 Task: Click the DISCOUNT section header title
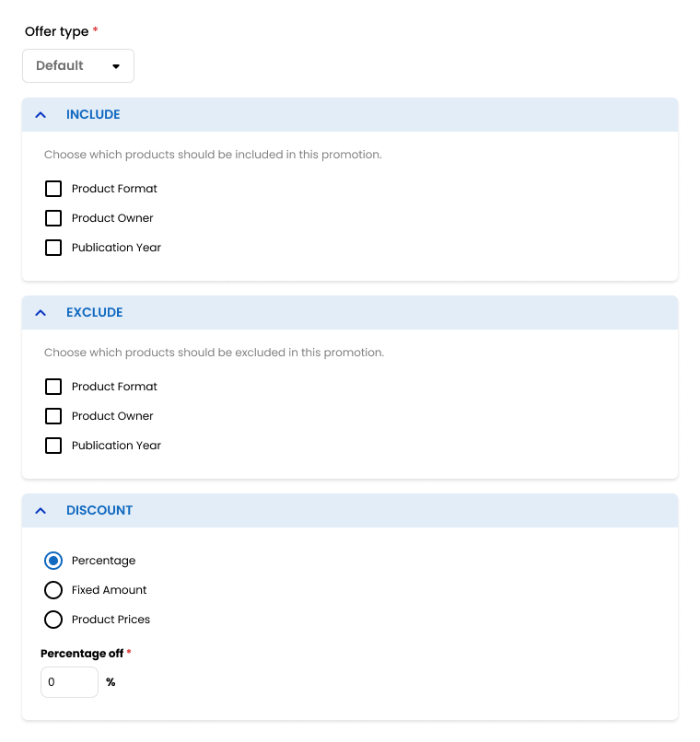point(99,510)
